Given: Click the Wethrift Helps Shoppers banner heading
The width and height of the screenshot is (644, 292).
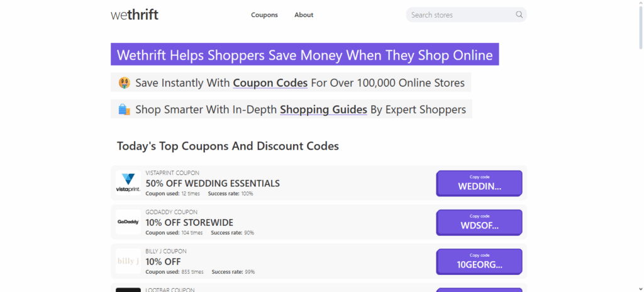Looking at the screenshot, I should [305, 55].
